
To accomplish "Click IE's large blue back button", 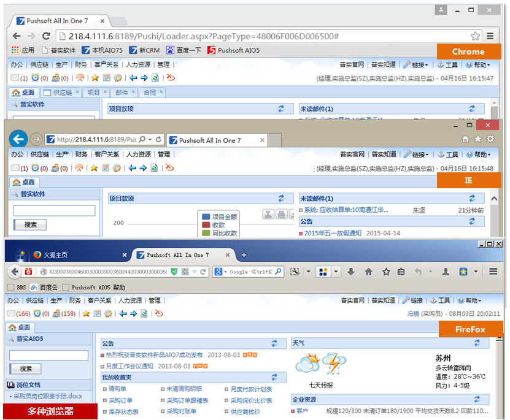I will 18,139.
